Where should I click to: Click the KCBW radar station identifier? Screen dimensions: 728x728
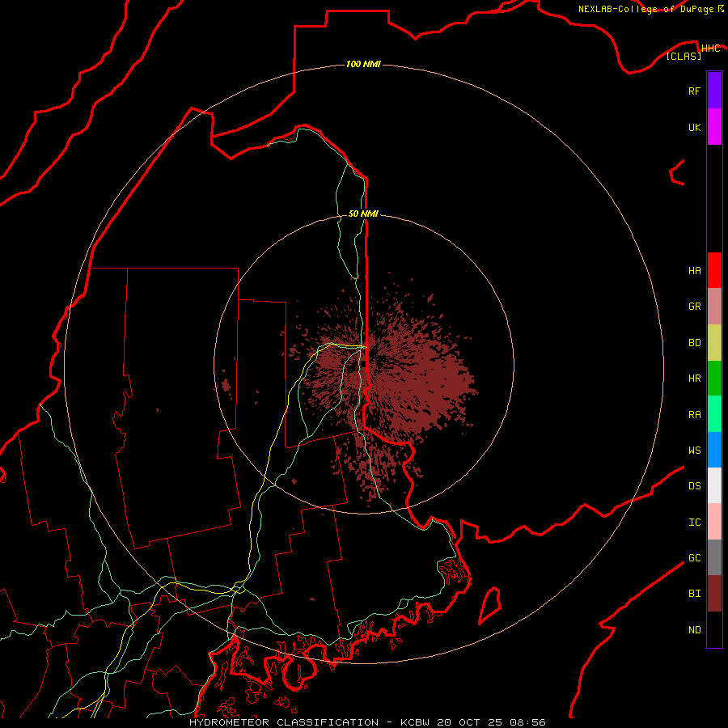point(416,722)
